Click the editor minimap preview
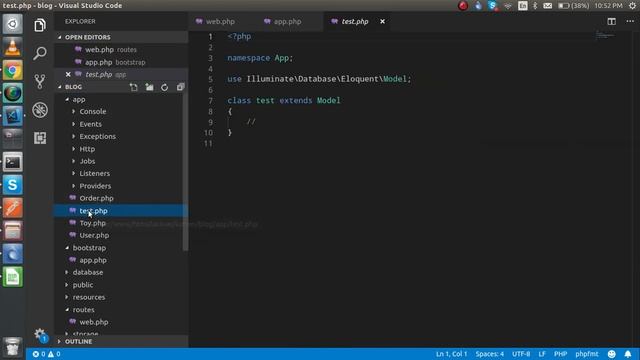640x360 pixels. coord(605,36)
